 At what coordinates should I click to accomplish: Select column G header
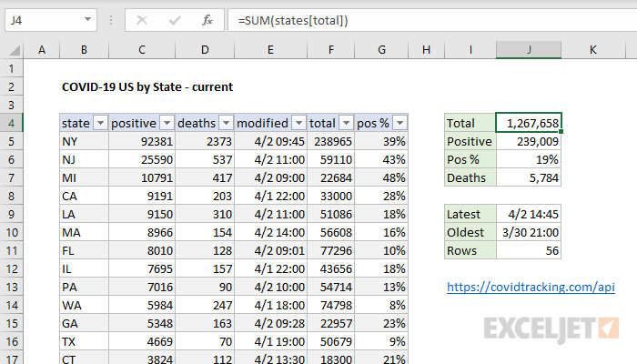click(381, 50)
